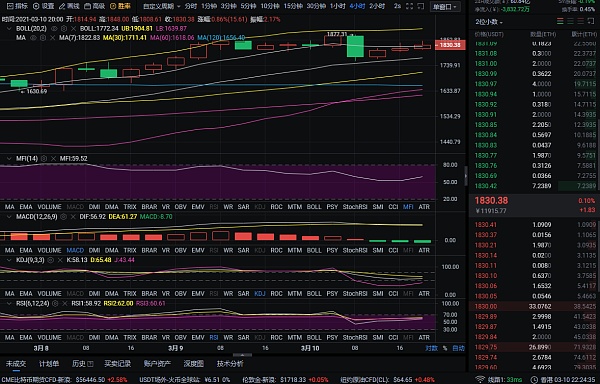Close the KDJ(9,3,3) panel with its X
Image resolution: width=600 pixels, height=384 pixels.
[60, 260]
